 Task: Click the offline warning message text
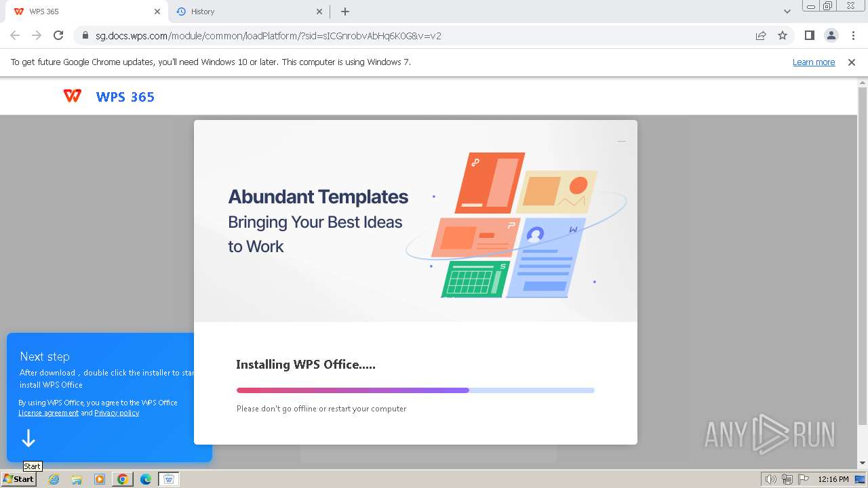click(321, 409)
